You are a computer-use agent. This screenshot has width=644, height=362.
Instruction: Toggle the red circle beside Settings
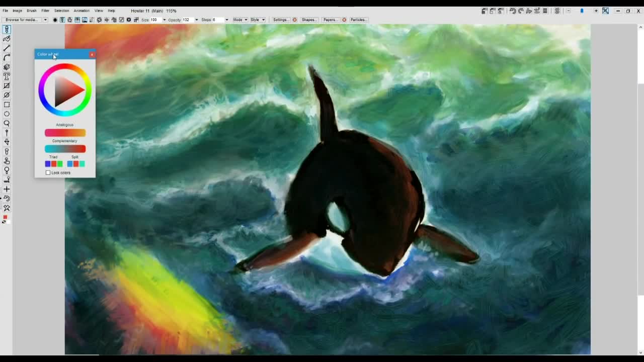tap(295, 20)
